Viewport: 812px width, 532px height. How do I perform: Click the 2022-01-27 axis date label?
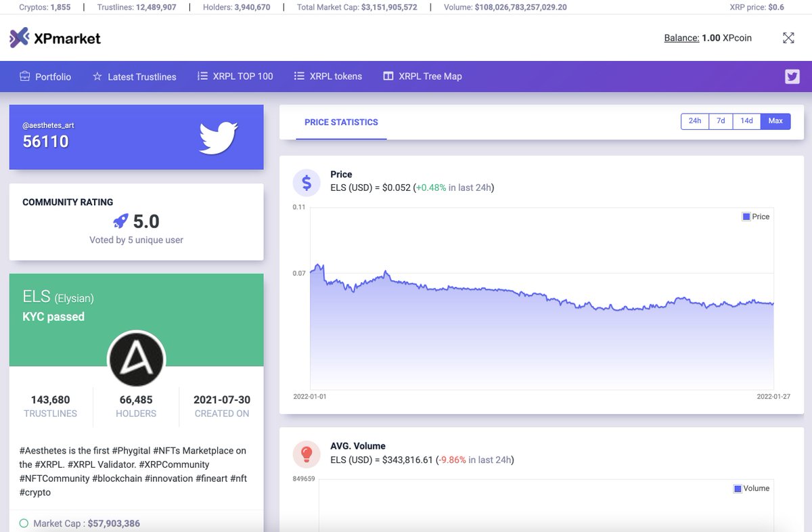click(x=773, y=397)
